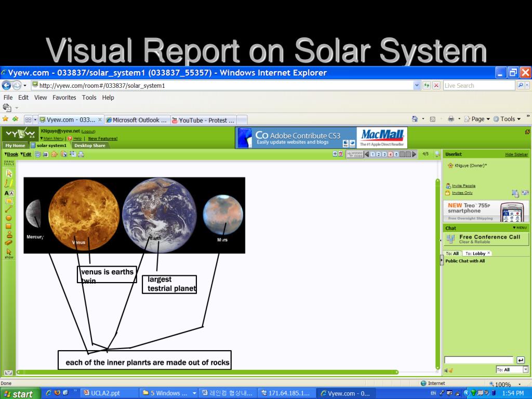Expand the address bar history dropdown
Image resolution: width=532 pixels, height=399 pixels.
tap(417, 86)
